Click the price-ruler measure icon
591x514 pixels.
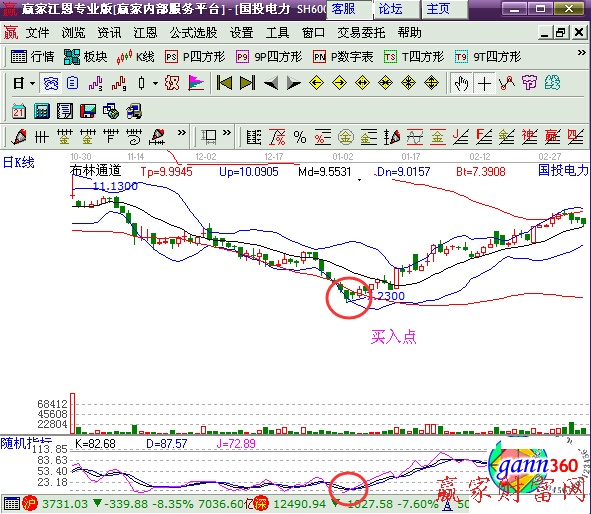(x=208, y=137)
